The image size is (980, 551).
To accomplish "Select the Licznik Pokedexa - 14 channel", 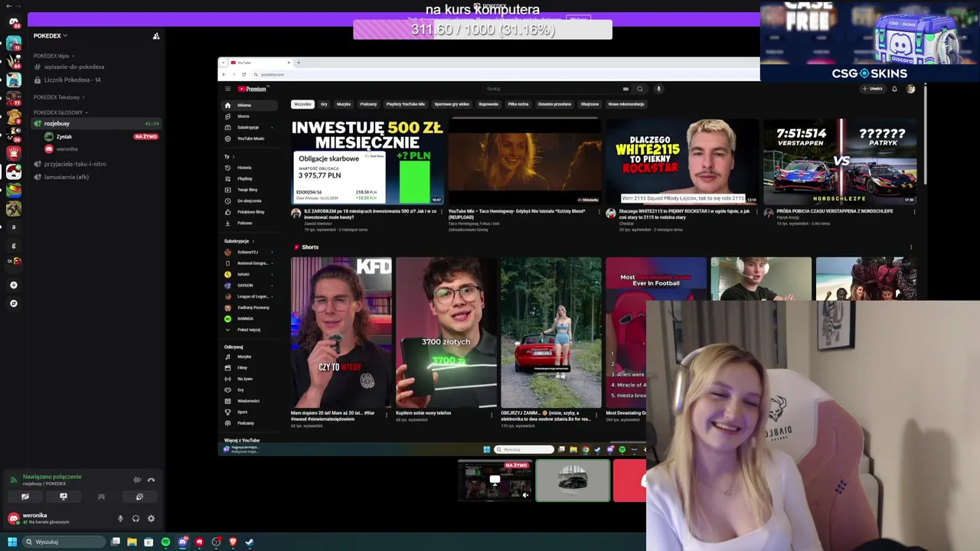I will [x=72, y=80].
